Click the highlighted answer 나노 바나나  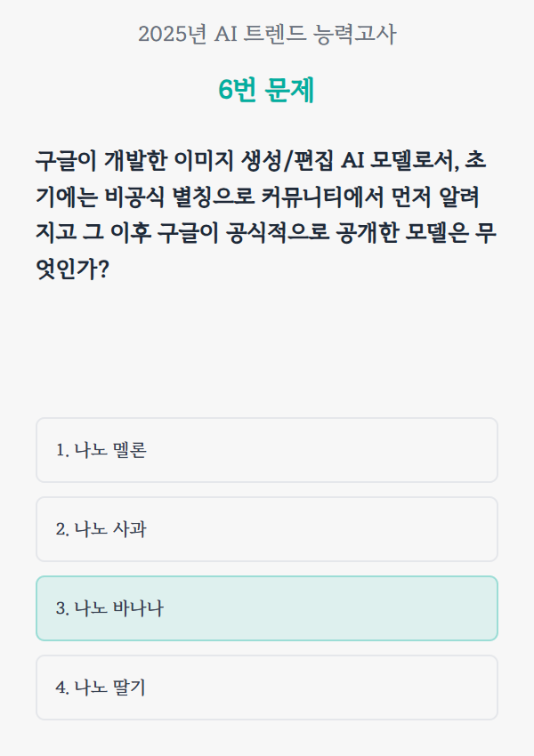(266, 608)
